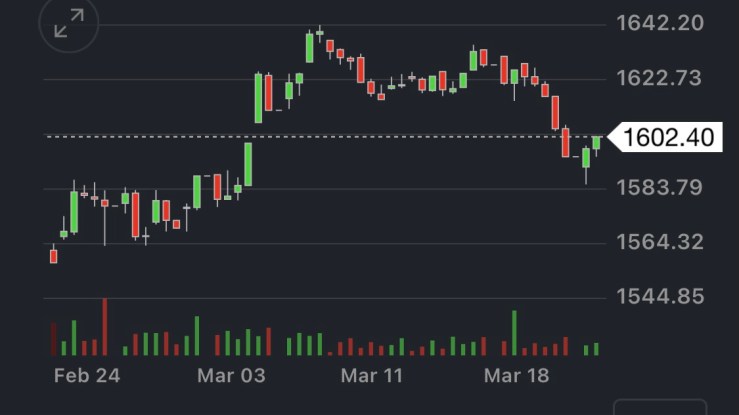Image resolution: width=739 pixels, height=415 pixels.
Task: Select the Mar 03 date label
Action: click(x=231, y=376)
